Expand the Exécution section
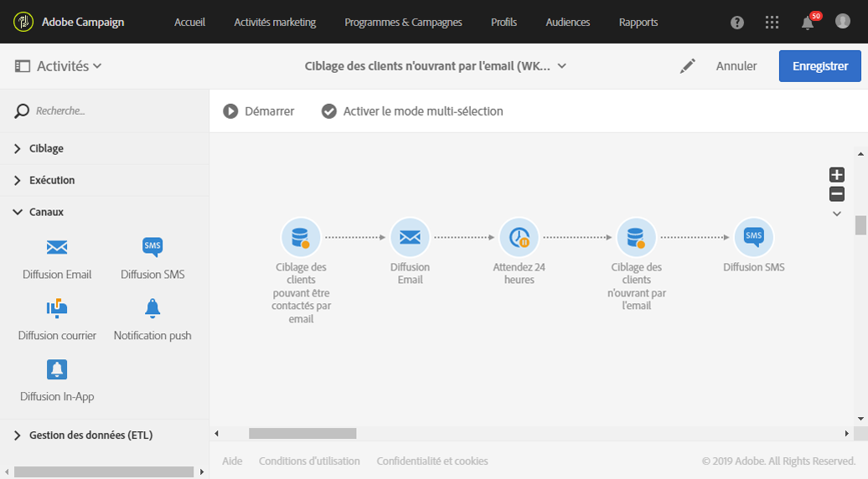The width and height of the screenshot is (868, 479). point(51,180)
